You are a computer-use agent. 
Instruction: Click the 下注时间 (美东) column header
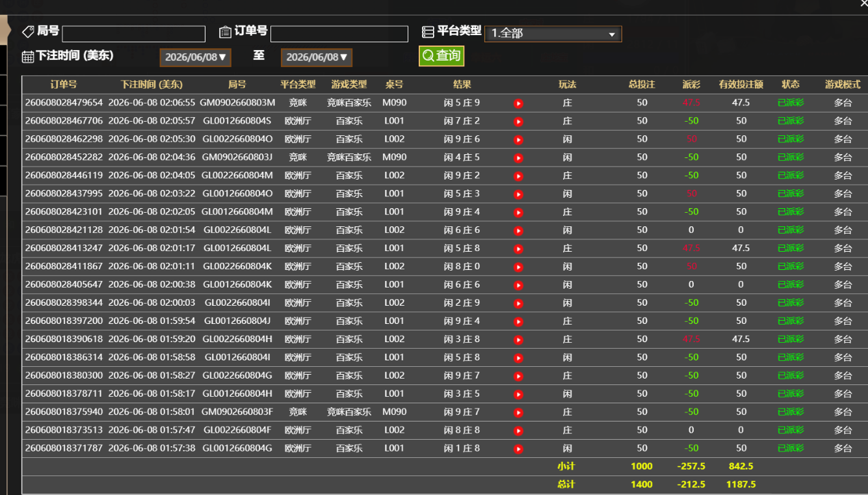151,85
